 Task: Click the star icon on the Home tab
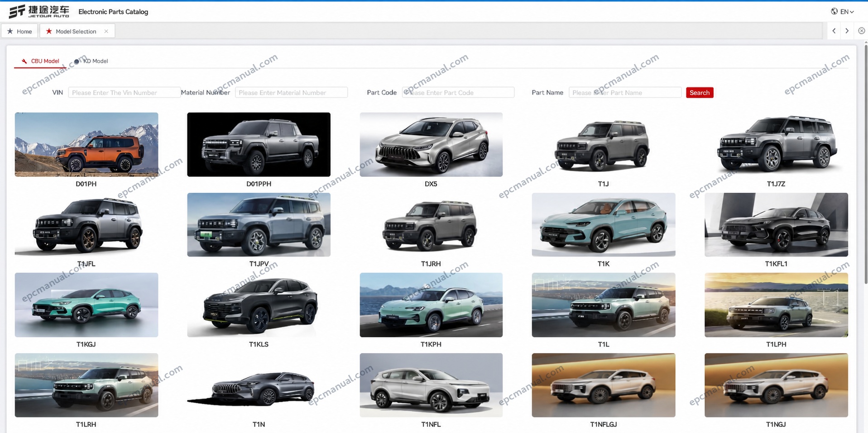coord(10,31)
